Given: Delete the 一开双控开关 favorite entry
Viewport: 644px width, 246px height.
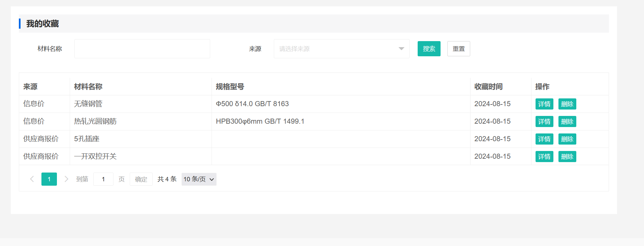Looking at the screenshot, I should [x=567, y=157].
